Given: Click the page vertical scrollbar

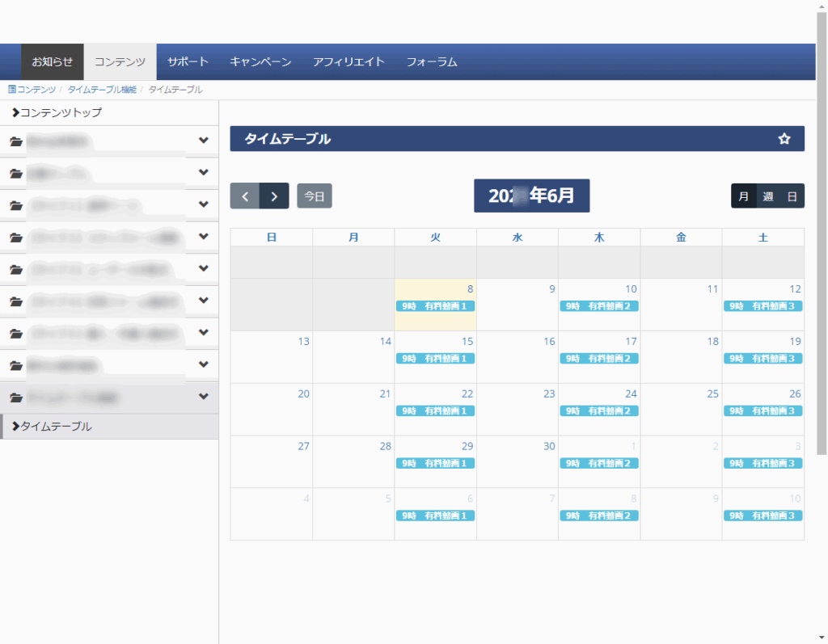Looking at the screenshot, I should click(x=822, y=242).
